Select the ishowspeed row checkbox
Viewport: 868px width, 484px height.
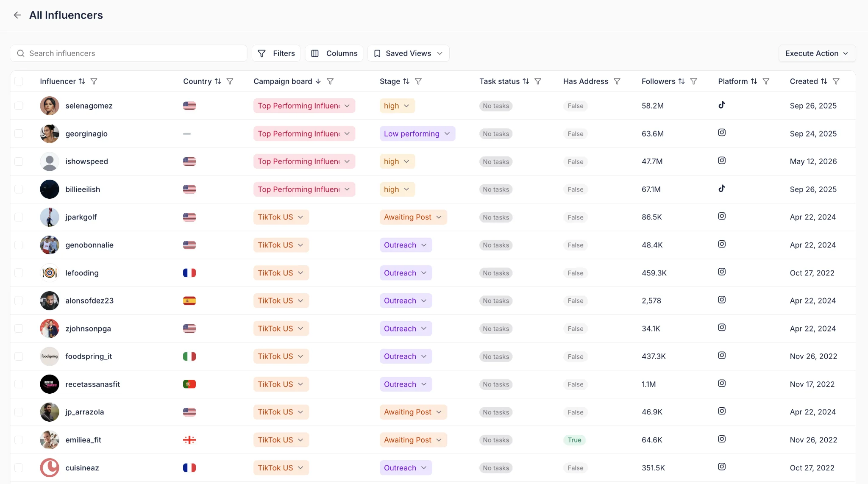point(19,161)
